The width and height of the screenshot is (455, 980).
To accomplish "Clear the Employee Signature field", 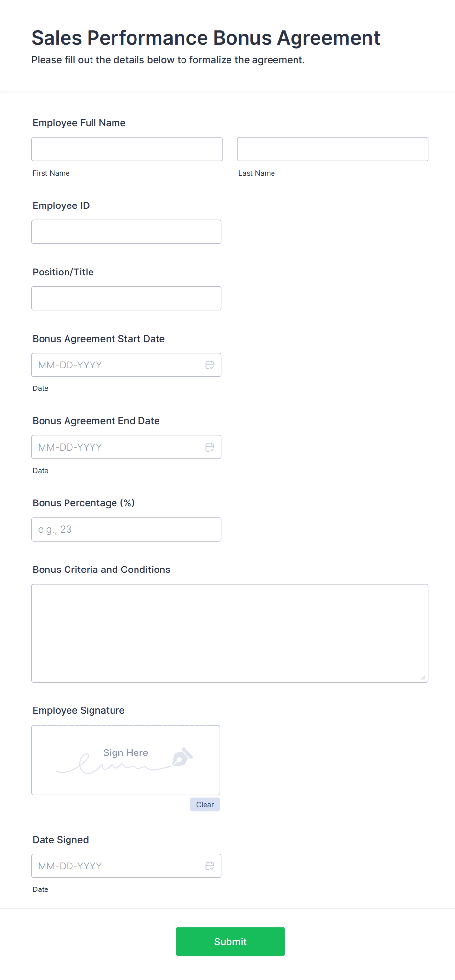I will click(x=205, y=804).
